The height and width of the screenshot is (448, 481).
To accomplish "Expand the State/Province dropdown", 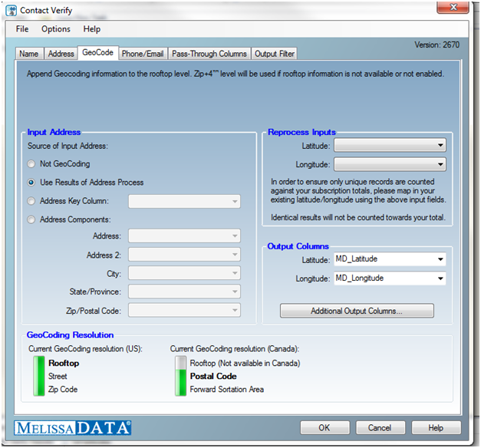I will coord(184,292).
